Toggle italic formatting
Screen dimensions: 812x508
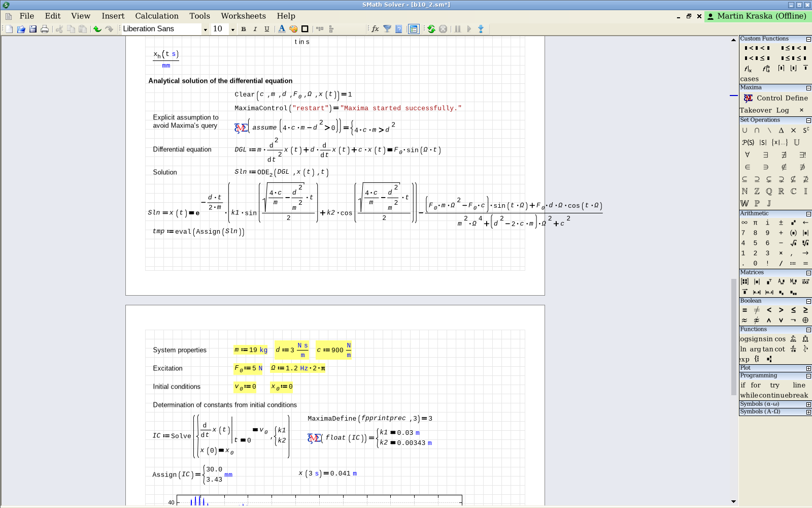pos(255,29)
